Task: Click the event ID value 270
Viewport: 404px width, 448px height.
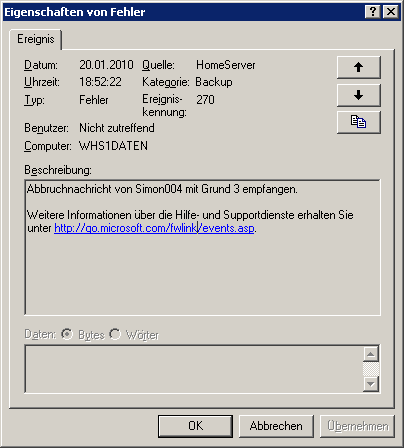Action: [205, 100]
